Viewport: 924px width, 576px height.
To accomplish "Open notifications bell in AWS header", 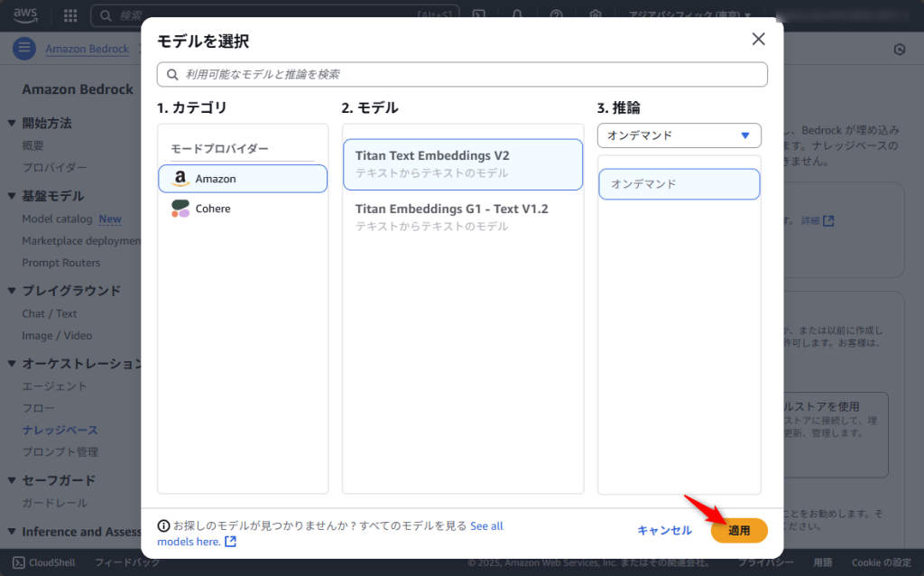I will tap(517, 15).
